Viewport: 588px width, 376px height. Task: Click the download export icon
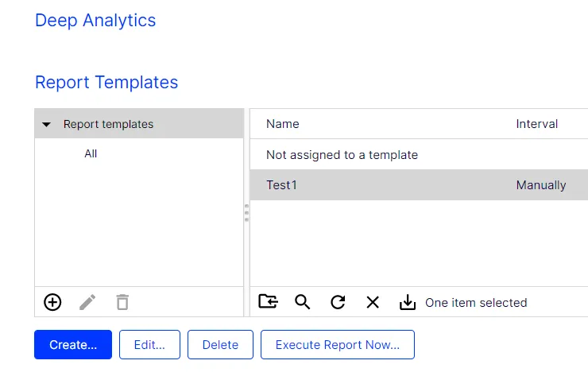coord(408,302)
